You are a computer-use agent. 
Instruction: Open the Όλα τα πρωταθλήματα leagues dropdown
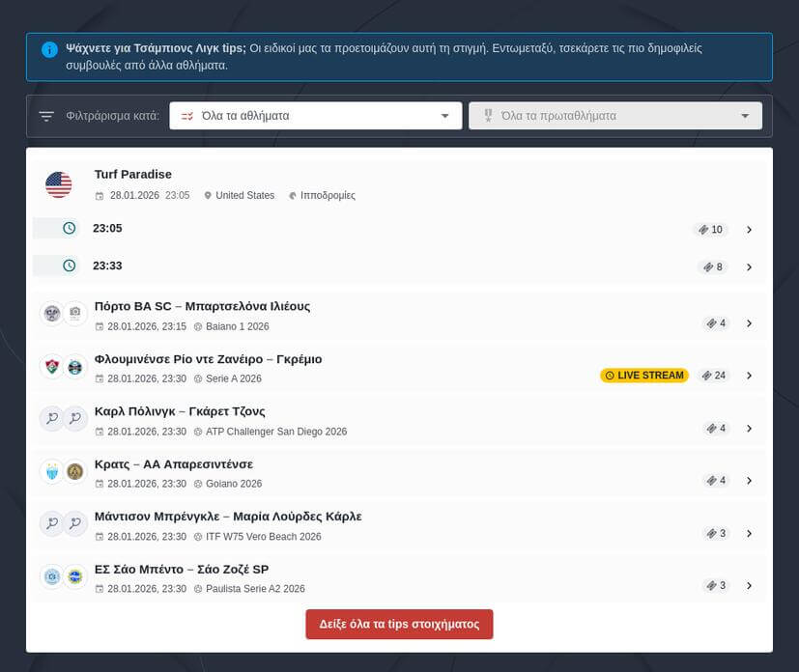tap(615, 116)
